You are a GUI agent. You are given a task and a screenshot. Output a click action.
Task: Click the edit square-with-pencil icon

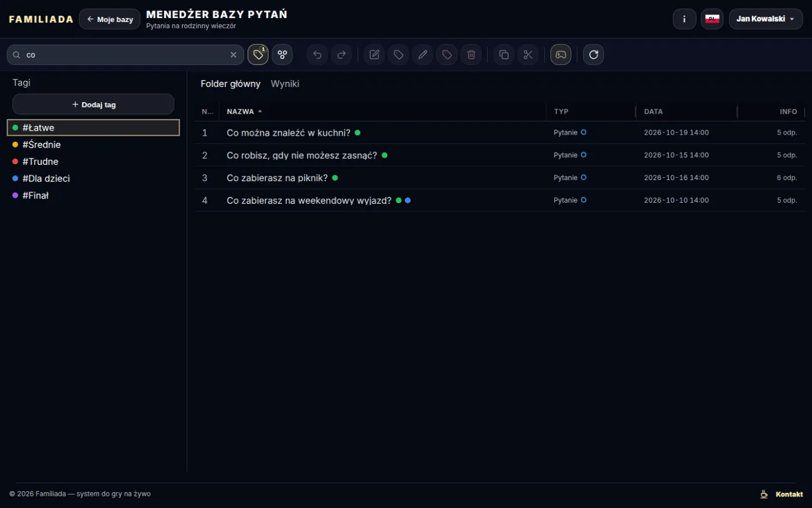374,55
